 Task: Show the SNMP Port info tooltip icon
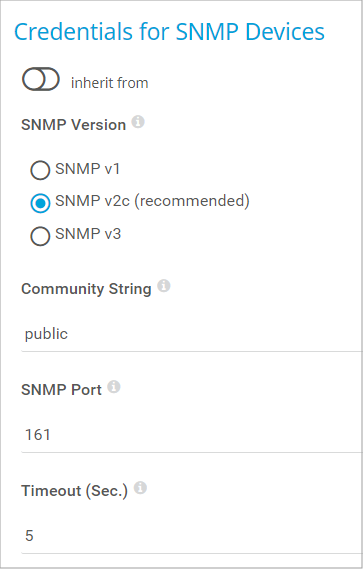point(114,387)
